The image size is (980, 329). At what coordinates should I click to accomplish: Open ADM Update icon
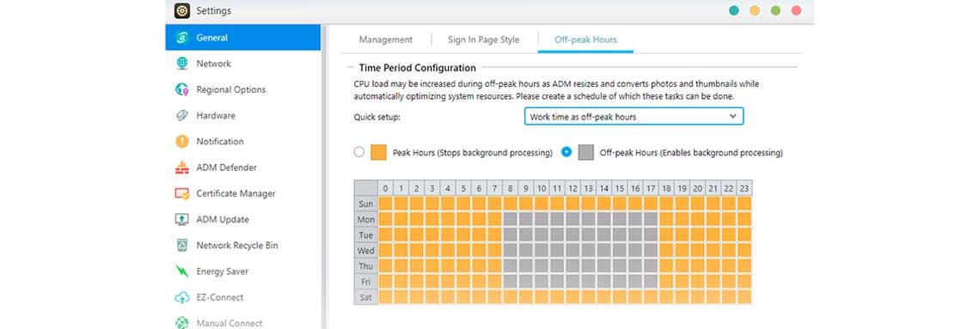[x=182, y=219]
